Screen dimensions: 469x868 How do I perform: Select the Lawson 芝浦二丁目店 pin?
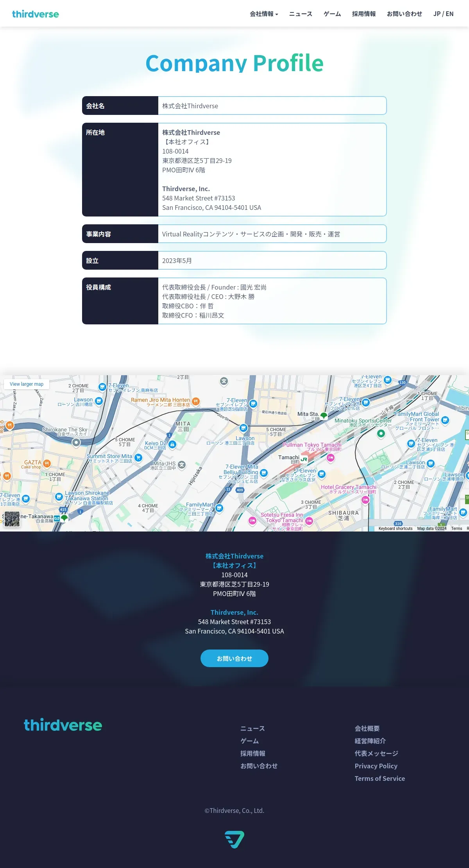click(x=431, y=464)
